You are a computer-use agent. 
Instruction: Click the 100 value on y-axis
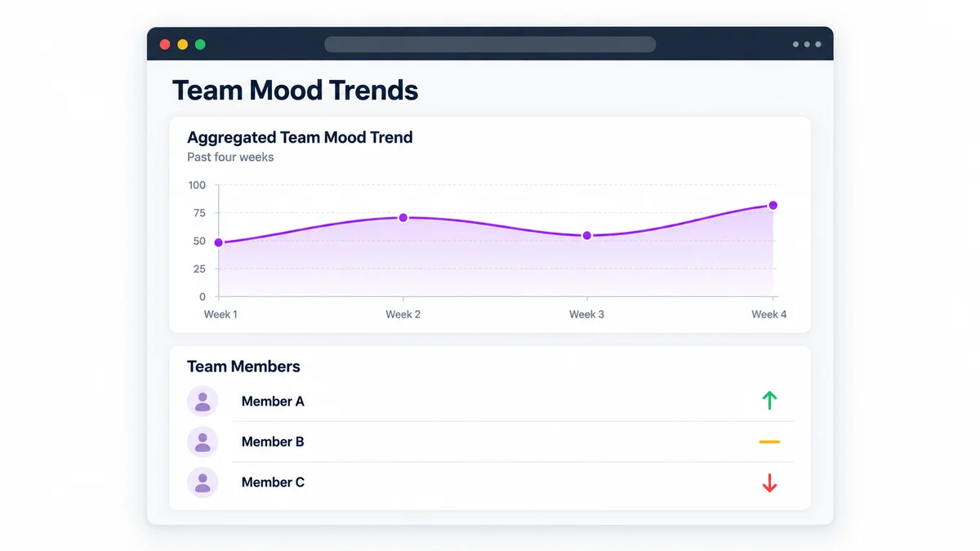coord(197,185)
